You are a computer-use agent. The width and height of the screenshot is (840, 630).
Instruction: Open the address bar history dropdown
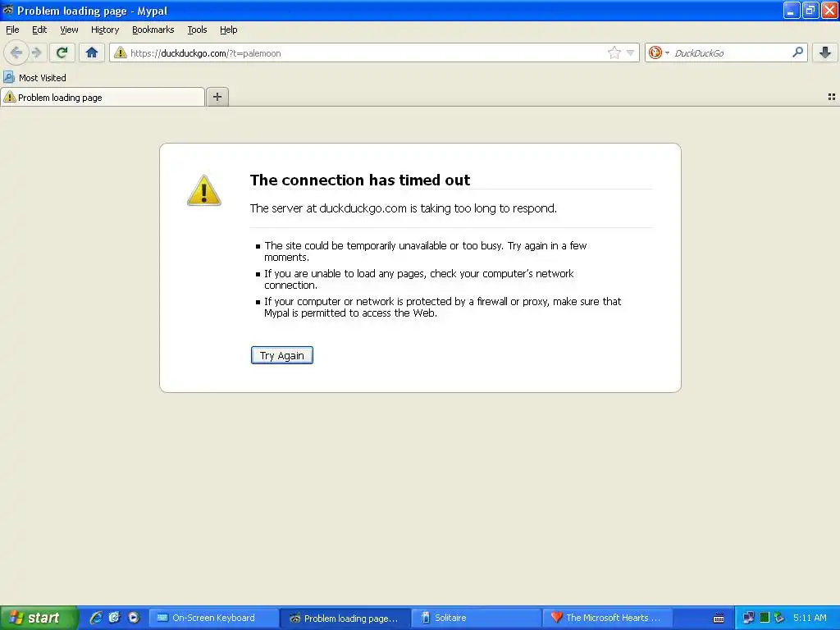(x=631, y=52)
